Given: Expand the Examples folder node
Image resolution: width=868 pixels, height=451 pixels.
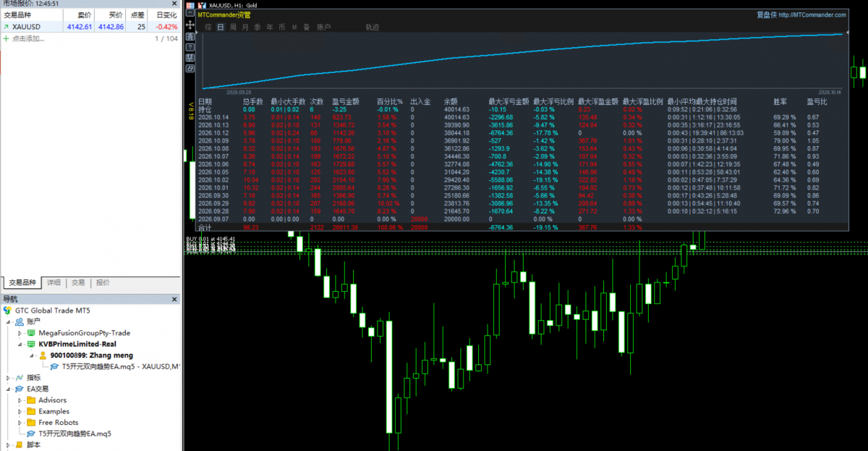Looking at the screenshot, I should [x=20, y=411].
